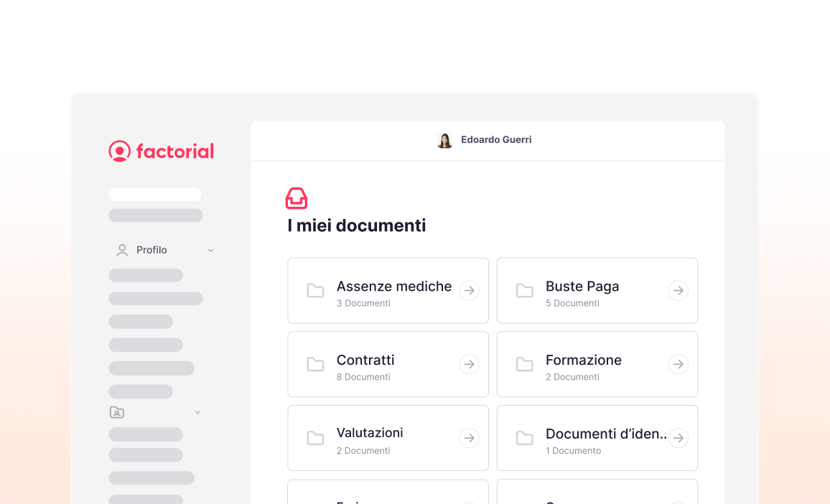Open the Formazione folder

click(597, 364)
